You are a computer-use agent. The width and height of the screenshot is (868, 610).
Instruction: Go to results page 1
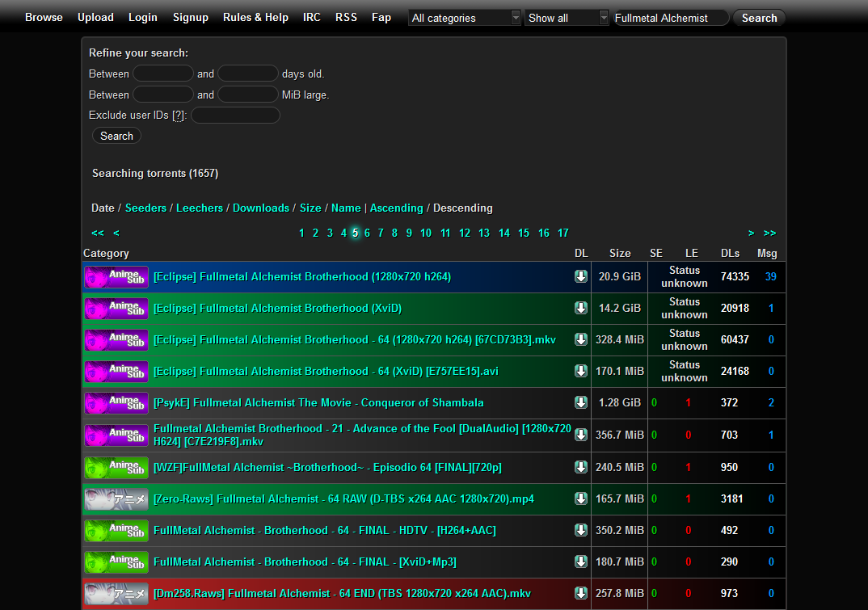tap(301, 233)
